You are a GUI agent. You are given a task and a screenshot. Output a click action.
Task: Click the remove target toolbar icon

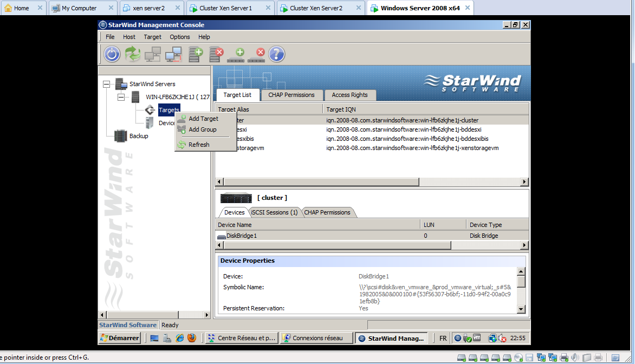(x=257, y=54)
